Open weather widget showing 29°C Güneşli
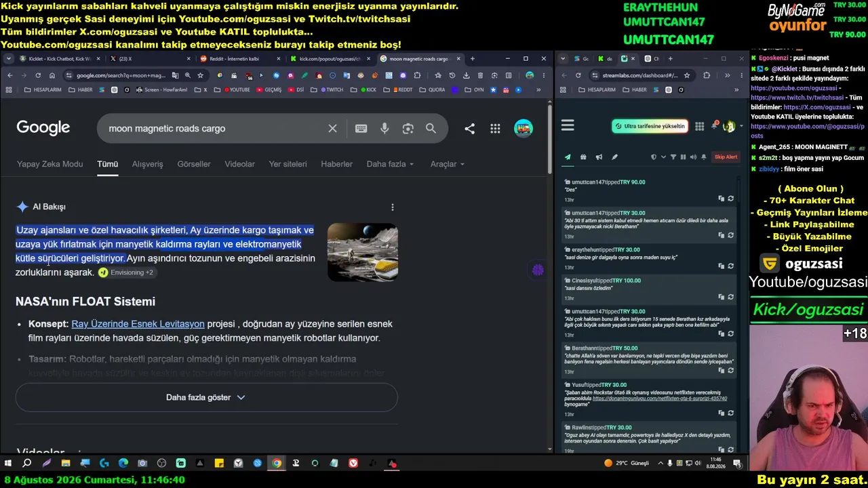The height and width of the screenshot is (488, 868). [x=627, y=464]
